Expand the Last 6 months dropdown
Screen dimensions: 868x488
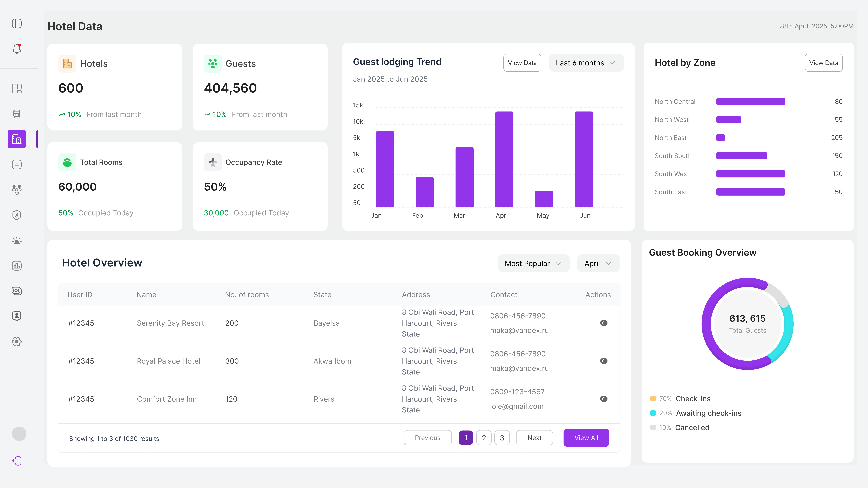(x=586, y=63)
